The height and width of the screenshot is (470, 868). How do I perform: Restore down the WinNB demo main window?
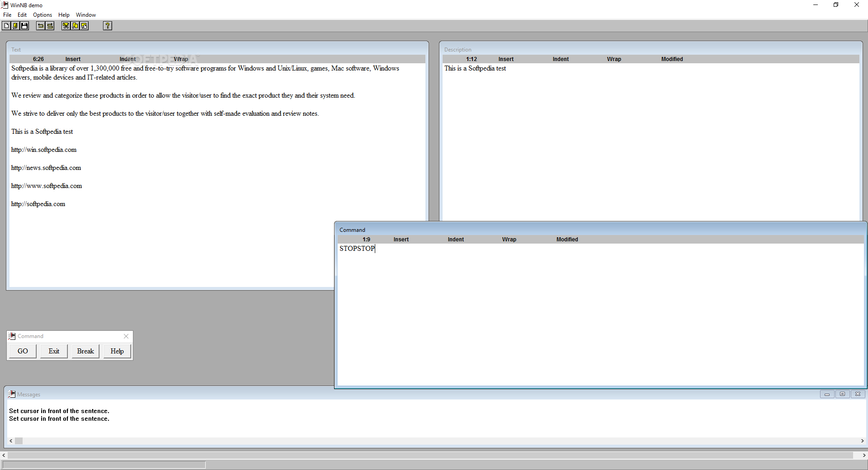pos(836,5)
